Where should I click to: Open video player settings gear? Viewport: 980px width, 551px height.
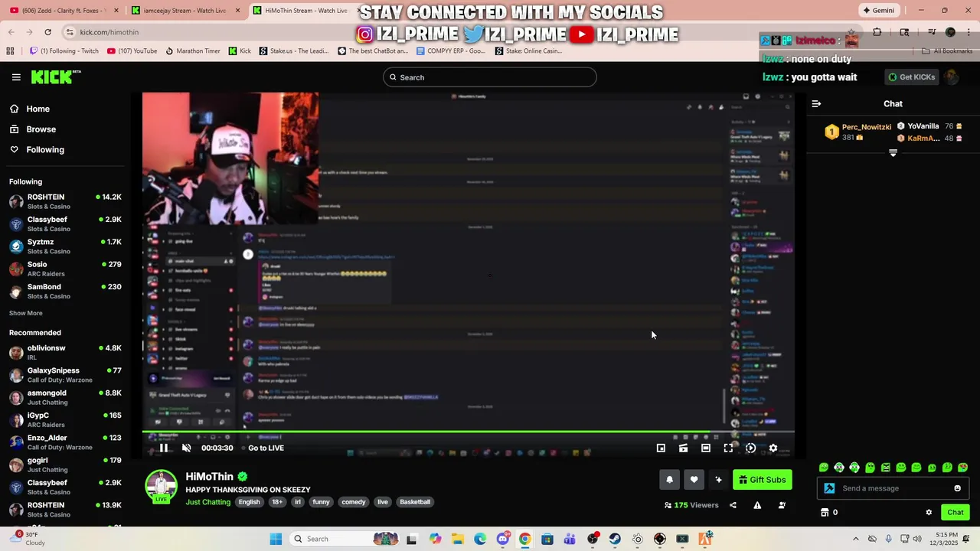(773, 448)
